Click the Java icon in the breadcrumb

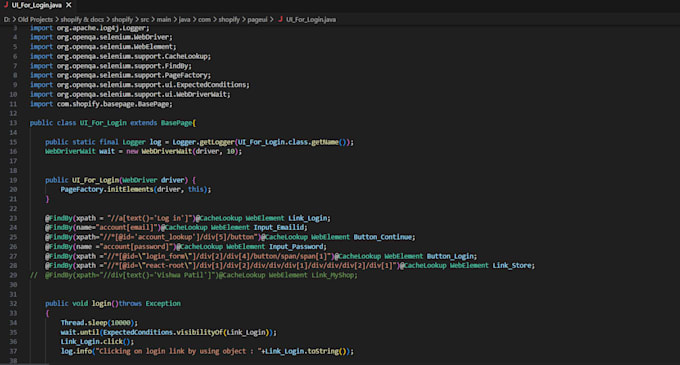coord(280,19)
